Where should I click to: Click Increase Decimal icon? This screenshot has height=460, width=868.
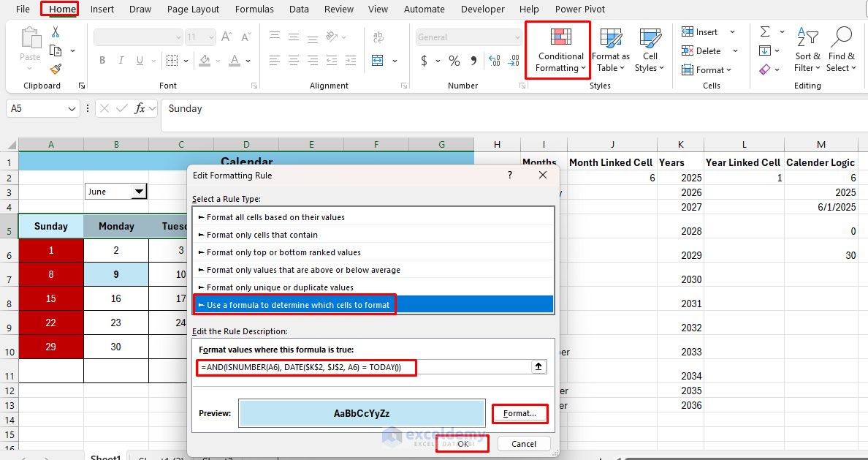point(495,61)
